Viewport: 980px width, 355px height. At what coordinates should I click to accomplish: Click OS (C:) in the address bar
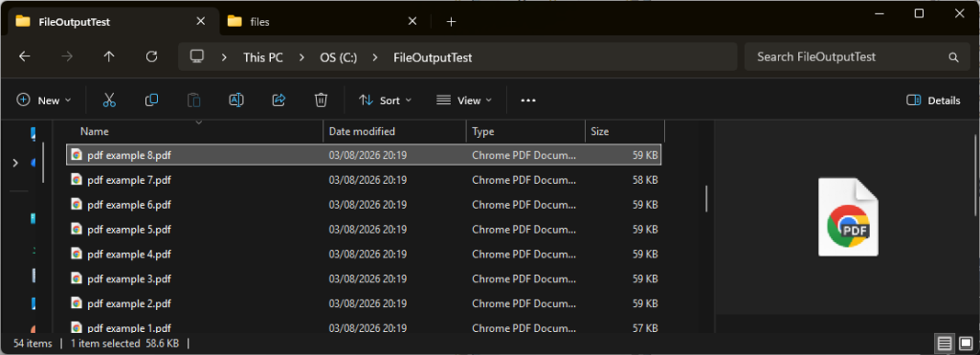pyautogui.click(x=339, y=57)
